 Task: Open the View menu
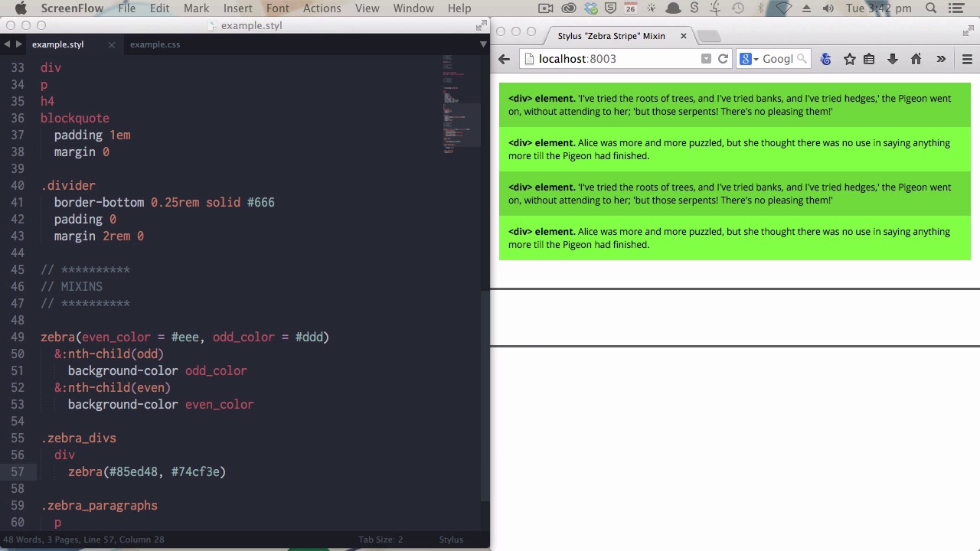tap(367, 8)
